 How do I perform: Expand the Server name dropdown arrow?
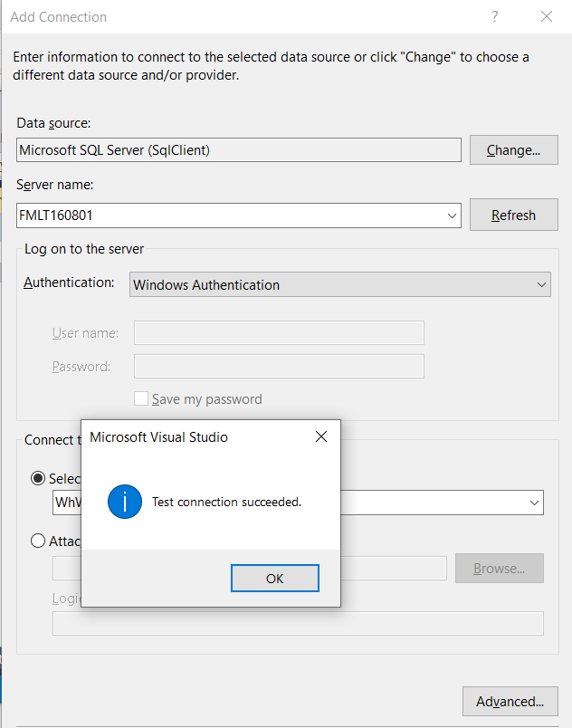(452, 216)
